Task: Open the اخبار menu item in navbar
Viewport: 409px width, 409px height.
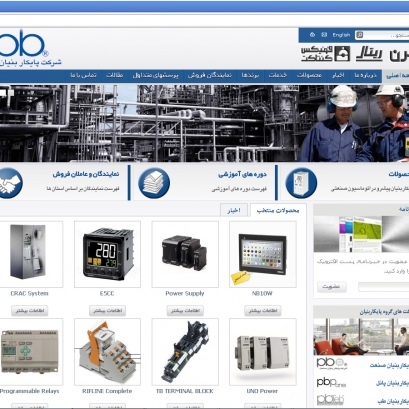Action: 338,75
